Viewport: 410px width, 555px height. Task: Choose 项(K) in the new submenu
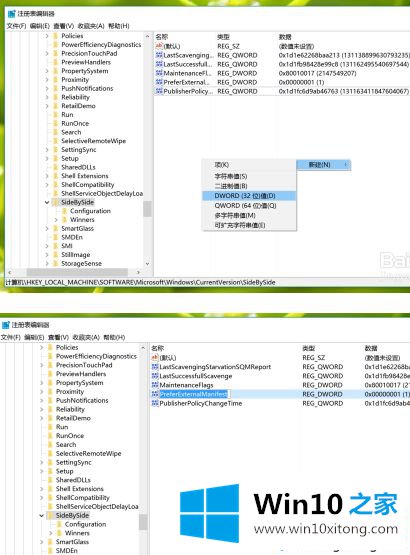point(249,165)
